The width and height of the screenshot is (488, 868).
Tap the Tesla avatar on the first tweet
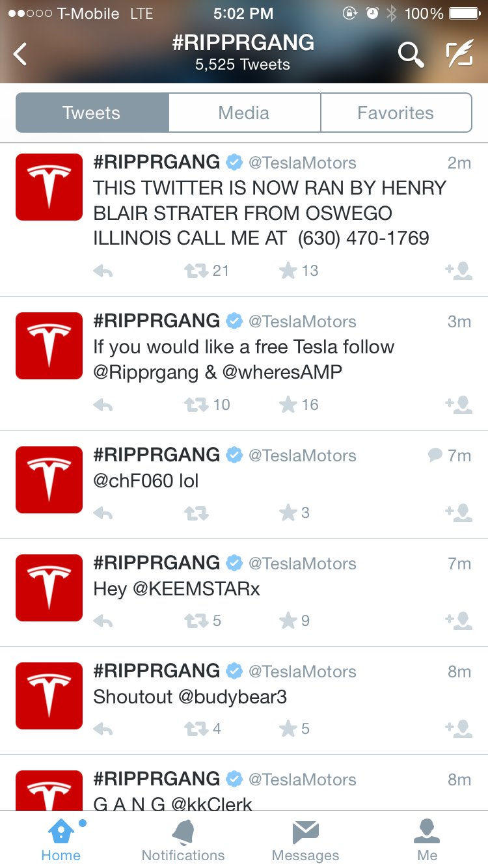[49, 187]
